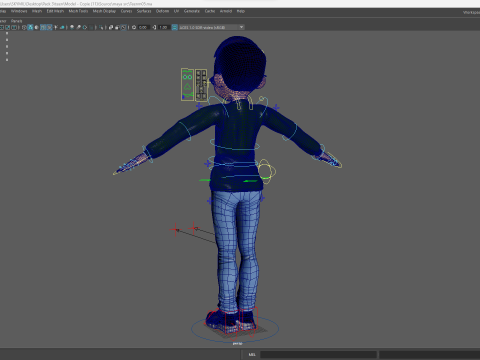Click the MEL script language button
This screenshot has width=480, height=360.
pos(252,354)
